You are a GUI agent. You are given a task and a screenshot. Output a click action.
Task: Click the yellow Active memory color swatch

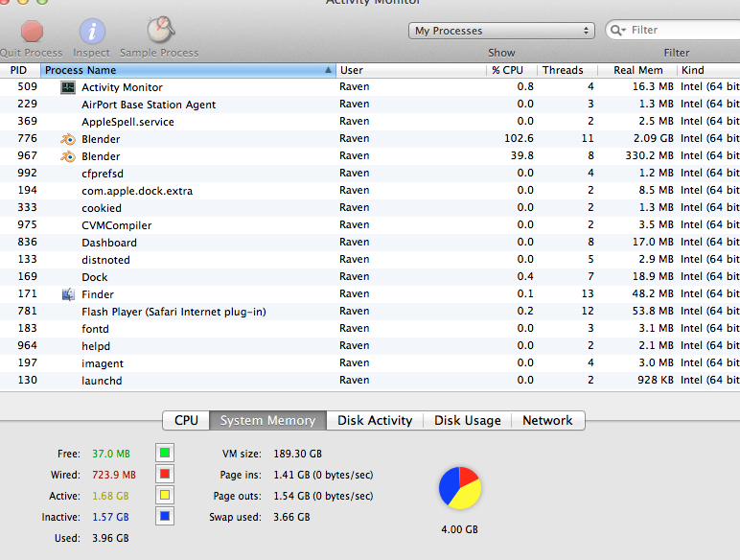165,495
